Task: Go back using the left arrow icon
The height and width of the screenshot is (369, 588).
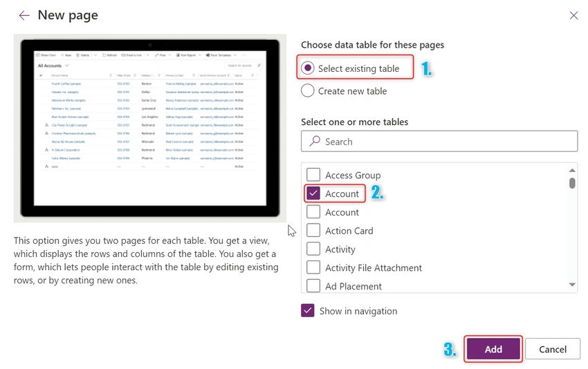Action: 24,15
